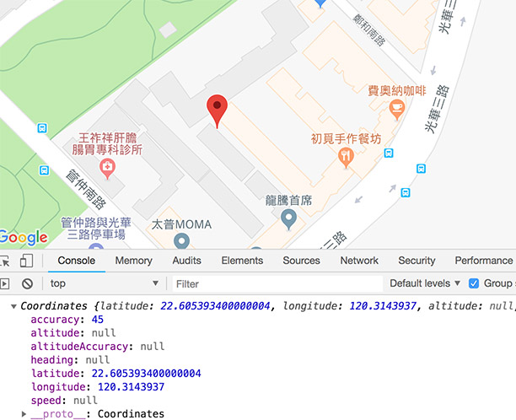Click the 管仲路與光華三路停車場 parking label
The width and height of the screenshot is (516, 420).
click(x=96, y=229)
